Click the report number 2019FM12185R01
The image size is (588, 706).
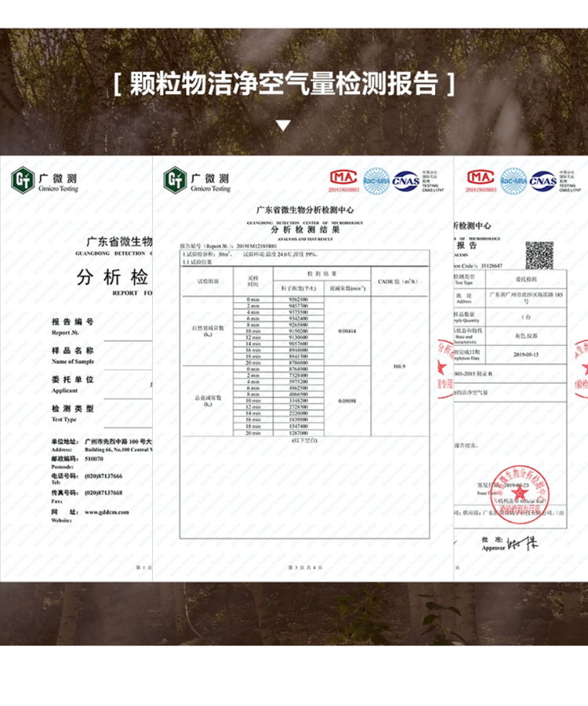point(256,246)
